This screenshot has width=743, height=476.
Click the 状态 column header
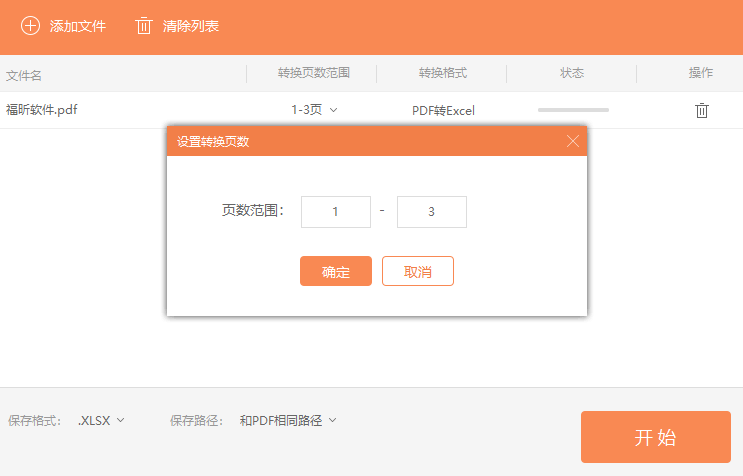571,73
